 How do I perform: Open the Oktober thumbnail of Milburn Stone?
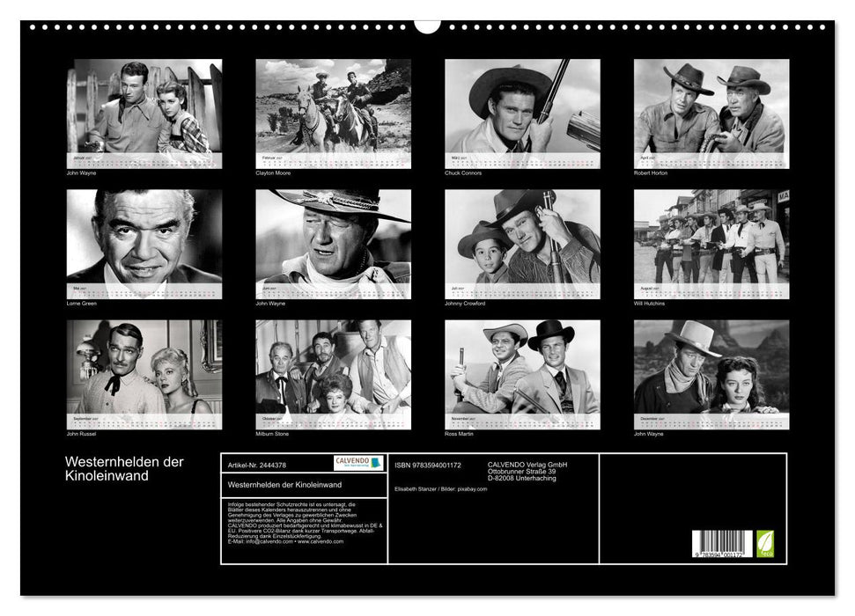(x=333, y=375)
